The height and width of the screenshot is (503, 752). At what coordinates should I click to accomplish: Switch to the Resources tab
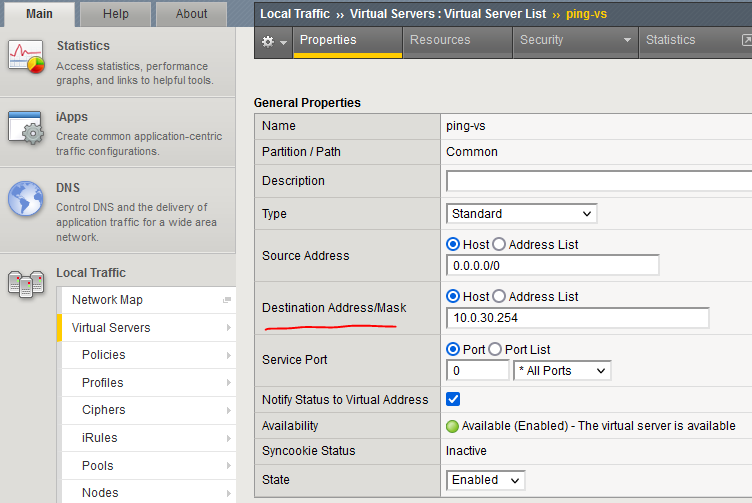(x=440, y=40)
